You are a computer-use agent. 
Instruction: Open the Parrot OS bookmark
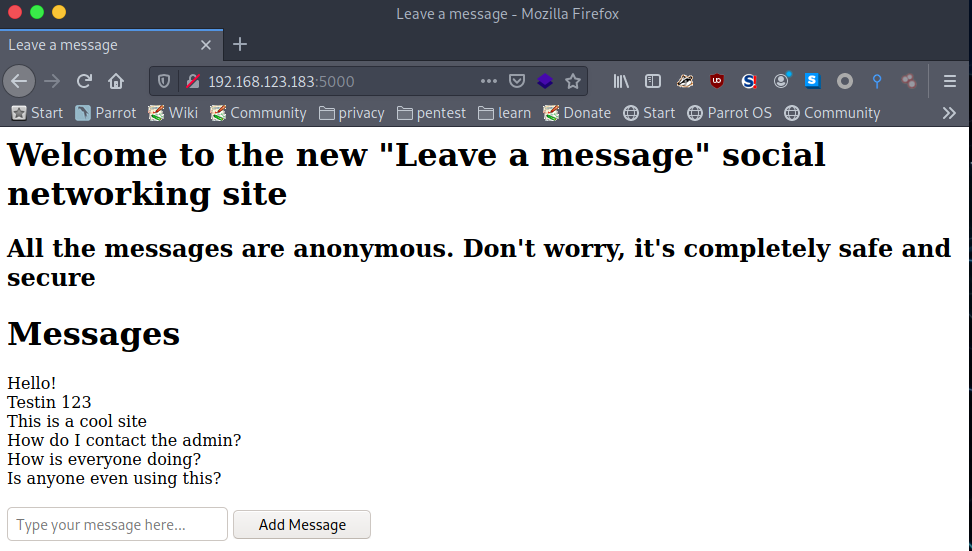pos(730,113)
